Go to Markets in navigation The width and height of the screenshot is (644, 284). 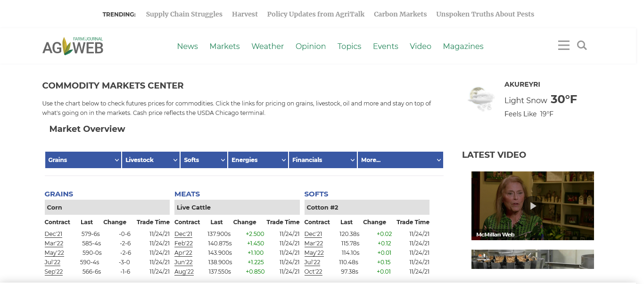(x=224, y=46)
